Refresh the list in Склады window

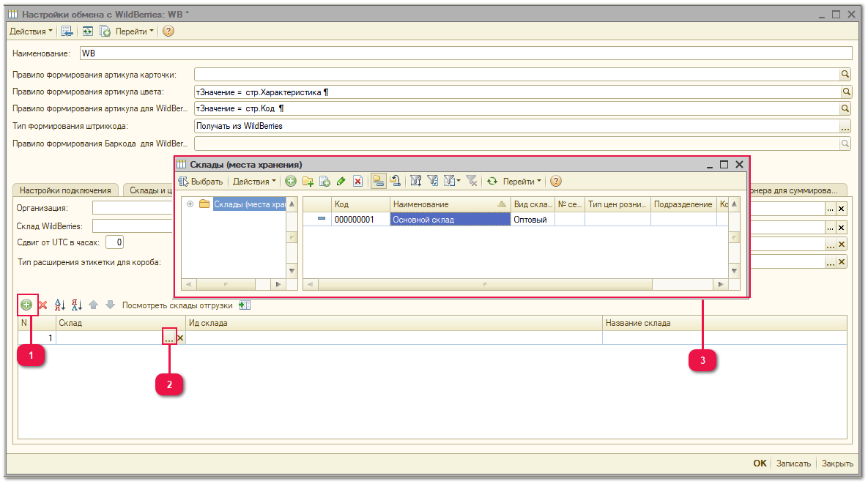coord(492,181)
